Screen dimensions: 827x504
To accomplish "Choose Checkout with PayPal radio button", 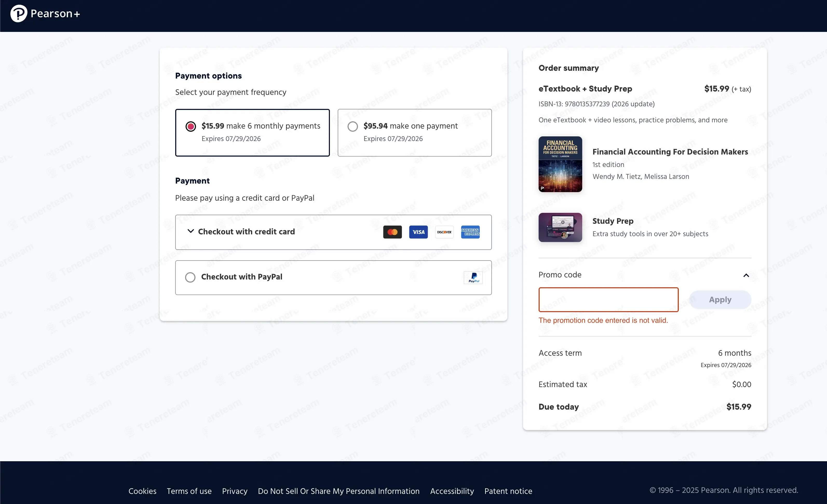I will [190, 277].
